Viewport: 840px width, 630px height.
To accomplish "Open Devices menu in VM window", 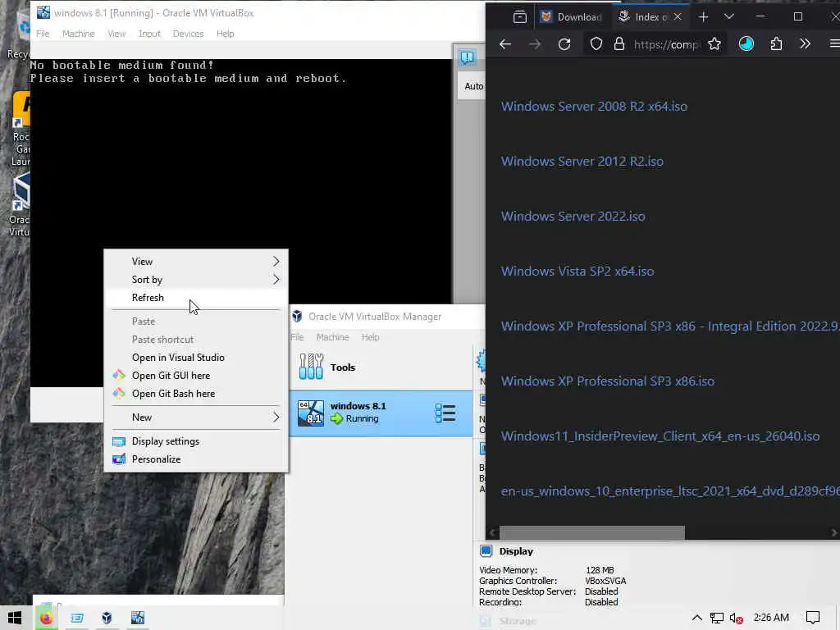I will (188, 34).
